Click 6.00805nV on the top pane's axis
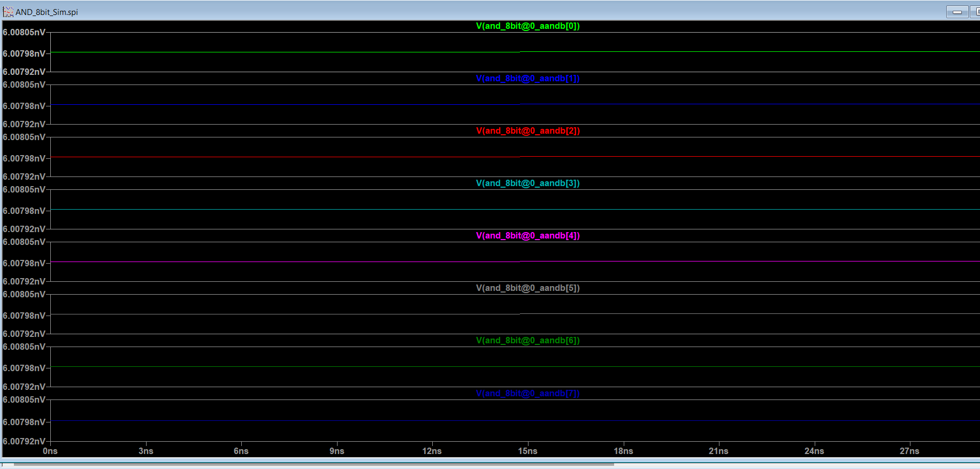The height and width of the screenshot is (469, 980). (x=24, y=32)
